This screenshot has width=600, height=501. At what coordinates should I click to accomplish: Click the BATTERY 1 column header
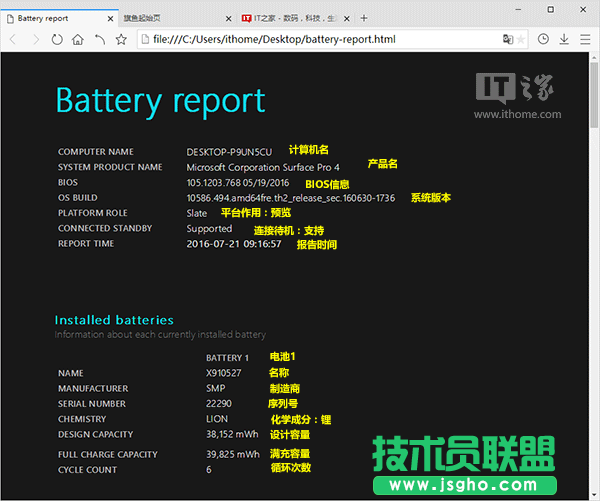[x=227, y=358]
